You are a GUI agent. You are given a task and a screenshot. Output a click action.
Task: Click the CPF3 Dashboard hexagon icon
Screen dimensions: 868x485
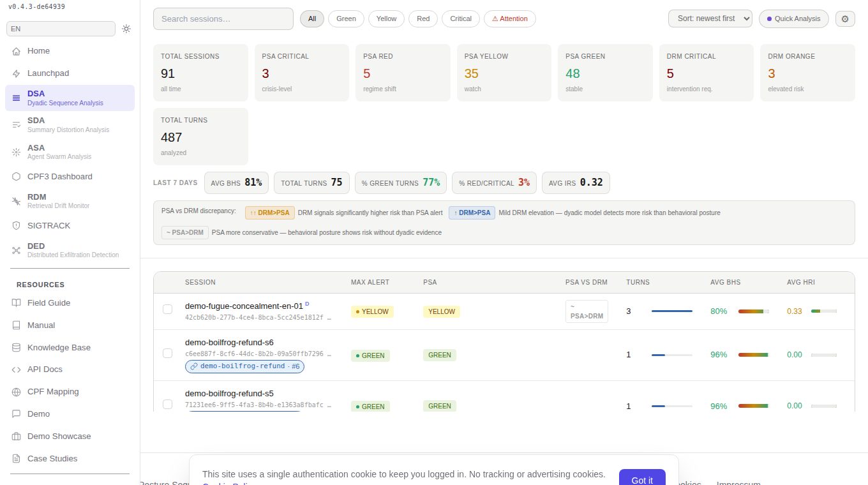click(x=16, y=176)
